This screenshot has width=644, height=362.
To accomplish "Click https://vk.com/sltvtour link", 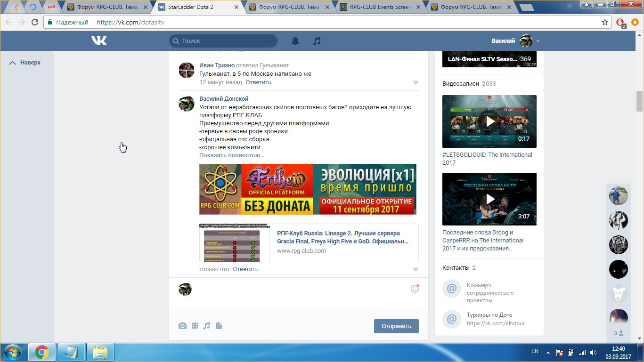I will tap(496, 323).
